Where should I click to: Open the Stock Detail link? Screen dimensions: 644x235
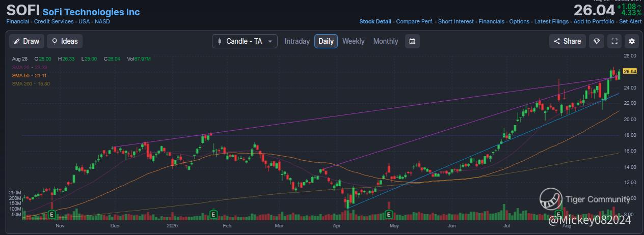coord(375,21)
